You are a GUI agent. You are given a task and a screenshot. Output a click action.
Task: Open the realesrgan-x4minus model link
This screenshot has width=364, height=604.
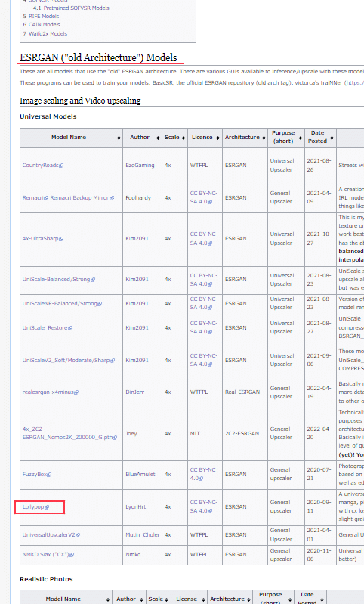tap(51, 392)
